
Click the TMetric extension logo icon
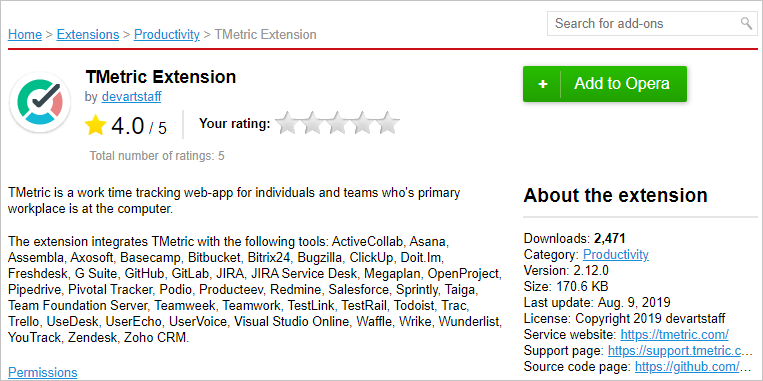pyautogui.click(x=40, y=102)
